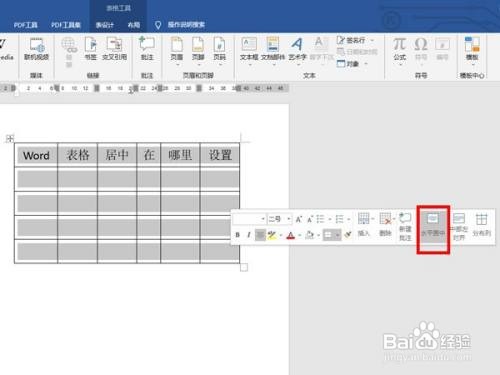The image size is (500, 375).
Task: Click the table move handle
Action: [x=10, y=138]
